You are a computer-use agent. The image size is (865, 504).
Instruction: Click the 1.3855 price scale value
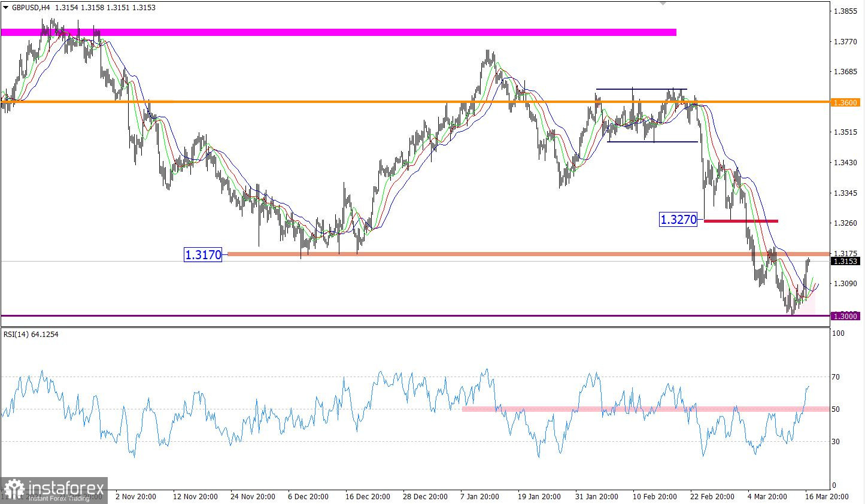(x=847, y=11)
